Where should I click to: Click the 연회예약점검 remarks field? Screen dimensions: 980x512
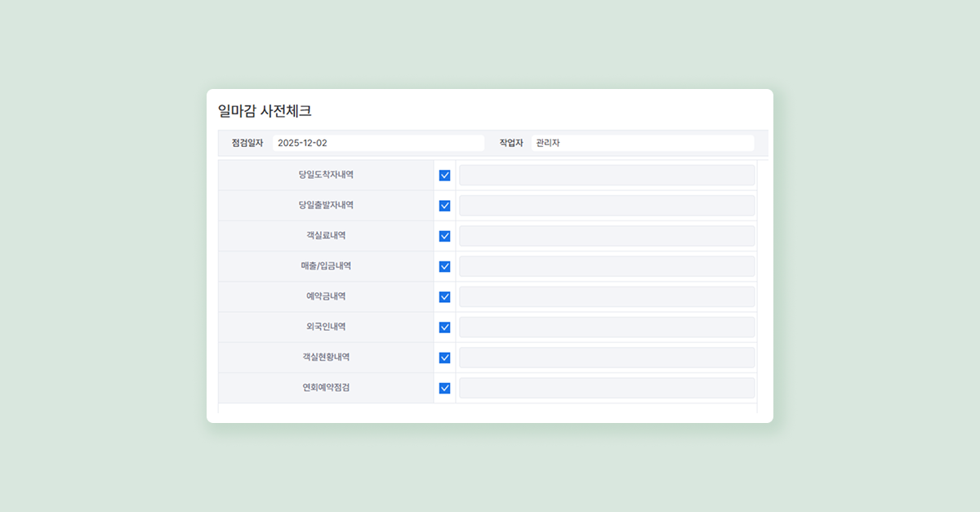pos(607,388)
